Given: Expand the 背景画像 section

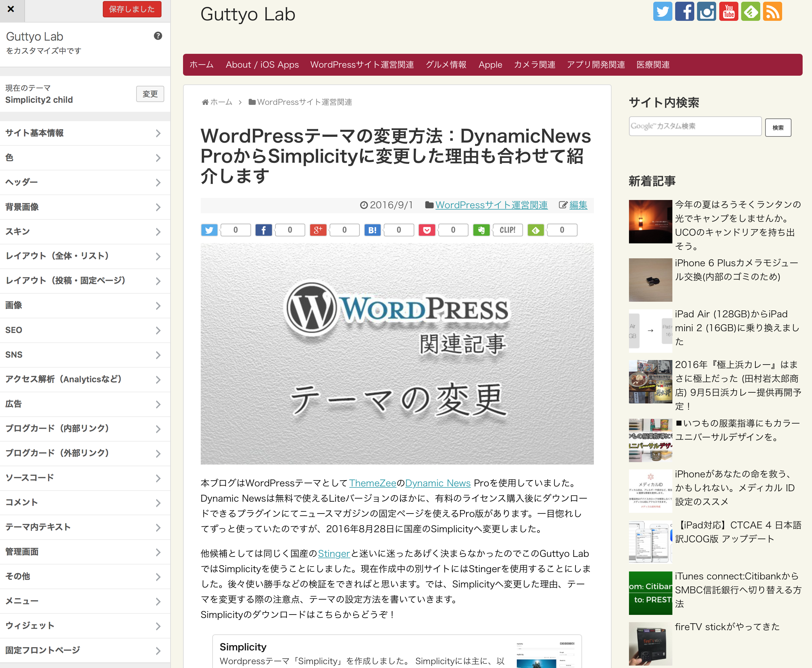Looking at the screenshot, I should 85,207.
